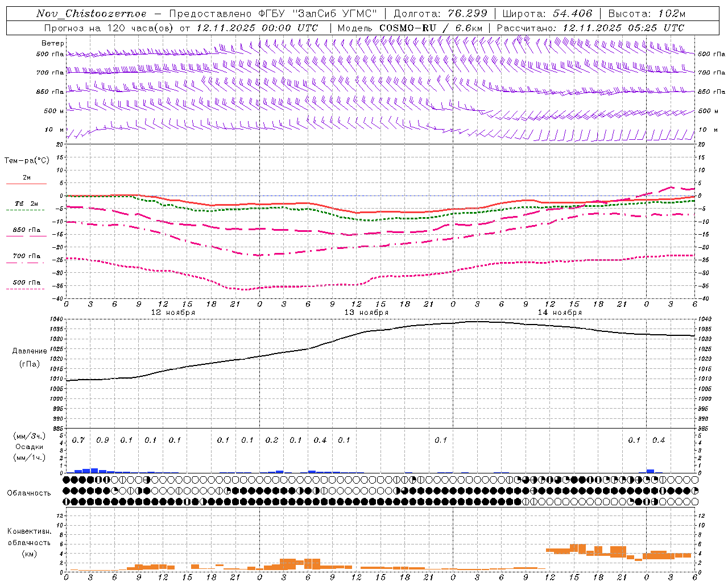
Task: Click the 13 ноября date label
Action: point(366,313)
